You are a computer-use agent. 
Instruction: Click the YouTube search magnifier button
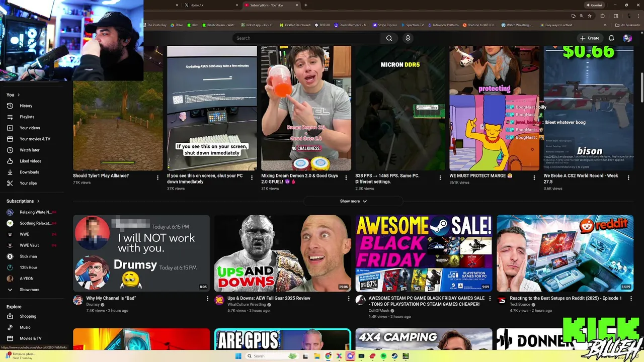tap(389, 38)
